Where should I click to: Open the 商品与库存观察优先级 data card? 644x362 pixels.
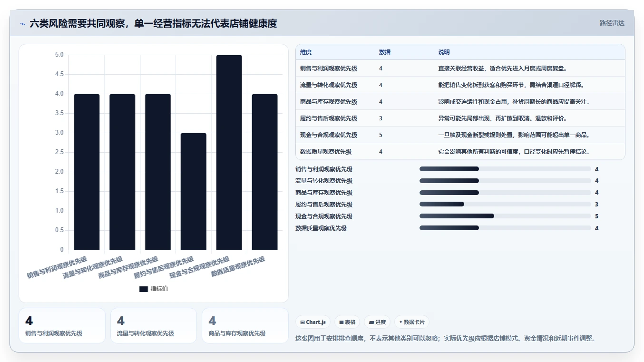click(x=245, y=325)
